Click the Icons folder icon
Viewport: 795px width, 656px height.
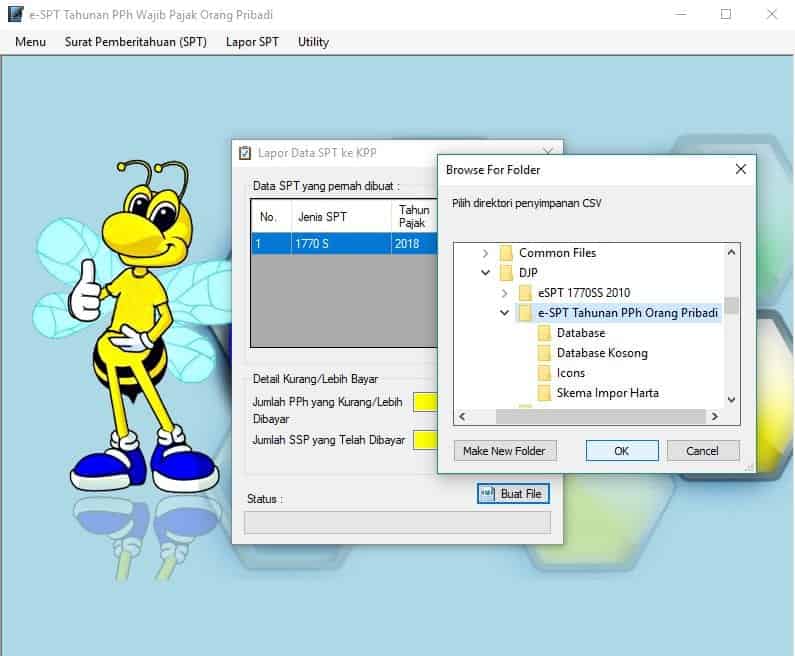544,373
